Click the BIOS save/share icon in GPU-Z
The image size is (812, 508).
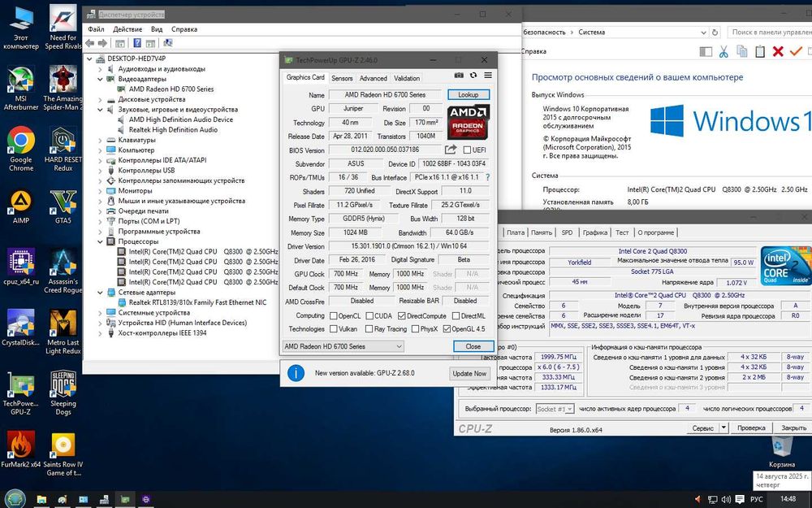click(x=451, y=150)
